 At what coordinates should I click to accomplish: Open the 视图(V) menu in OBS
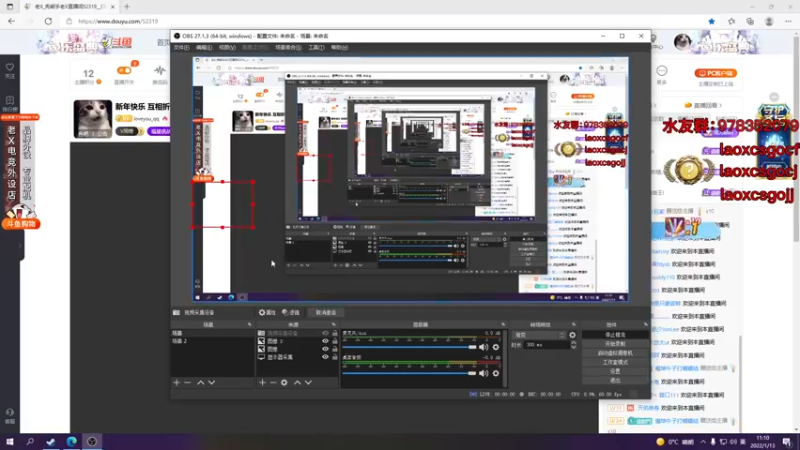click(227, 47)
